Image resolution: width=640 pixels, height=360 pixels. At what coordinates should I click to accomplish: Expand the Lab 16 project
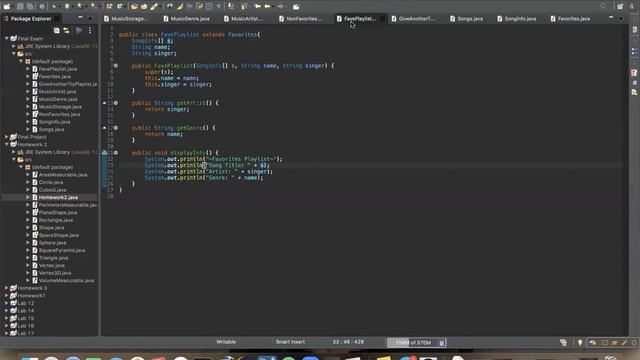(x=7, y=326)
